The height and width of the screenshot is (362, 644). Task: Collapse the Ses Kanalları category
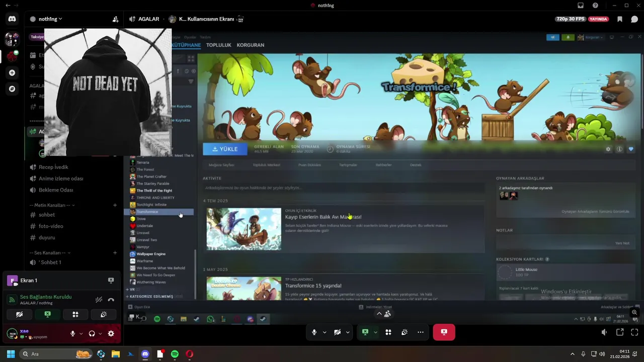tap(50, 253)
